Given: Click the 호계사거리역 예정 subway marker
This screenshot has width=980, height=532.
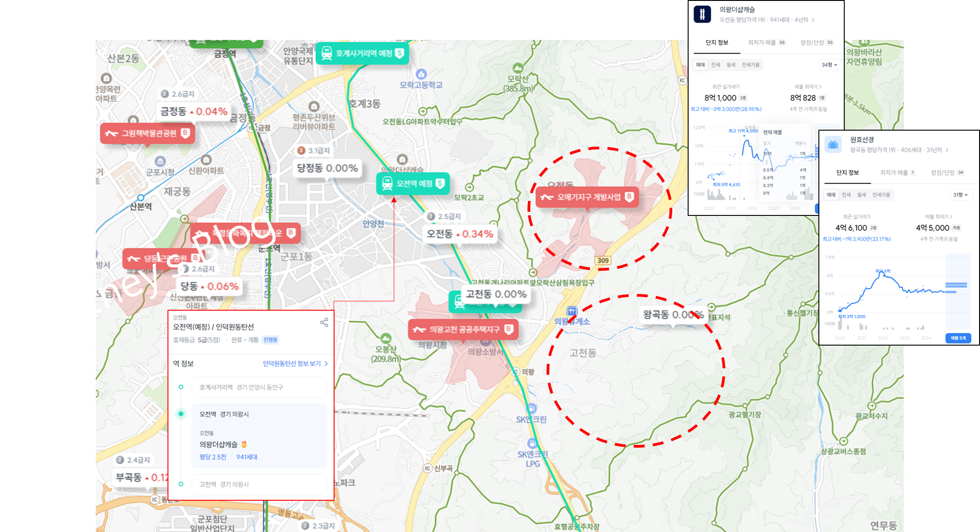Looking at the screenshot, I should pyautogui.click(x=362, y=54).
